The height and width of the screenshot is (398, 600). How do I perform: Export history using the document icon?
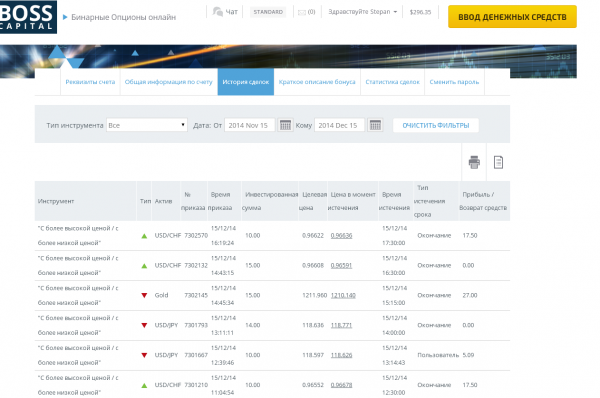(x=498, y=162)
